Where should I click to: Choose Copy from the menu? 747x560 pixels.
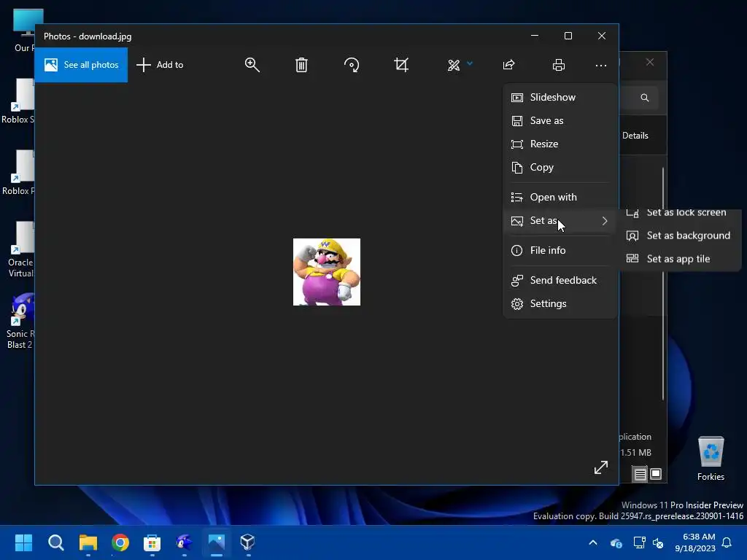(x=560, y=167)
